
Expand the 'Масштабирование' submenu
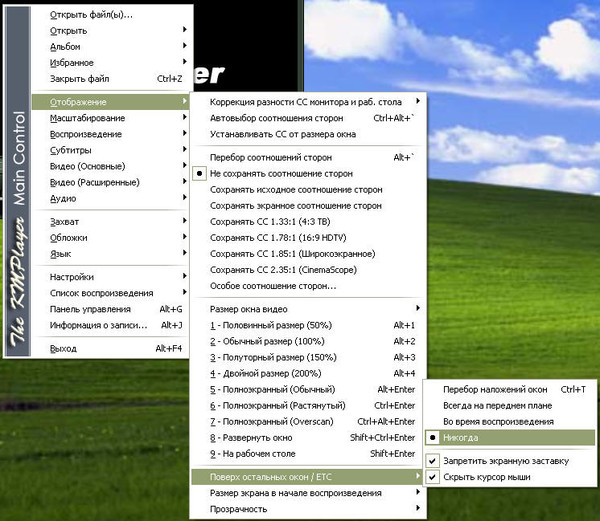pyautogui.click(x=110, y=118)
